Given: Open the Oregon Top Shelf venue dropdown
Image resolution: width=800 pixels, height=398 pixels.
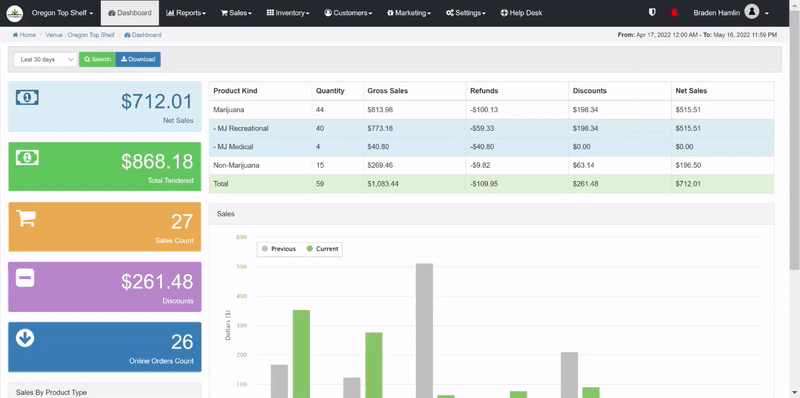Looking at the screenshot, I should click(62, 13).
